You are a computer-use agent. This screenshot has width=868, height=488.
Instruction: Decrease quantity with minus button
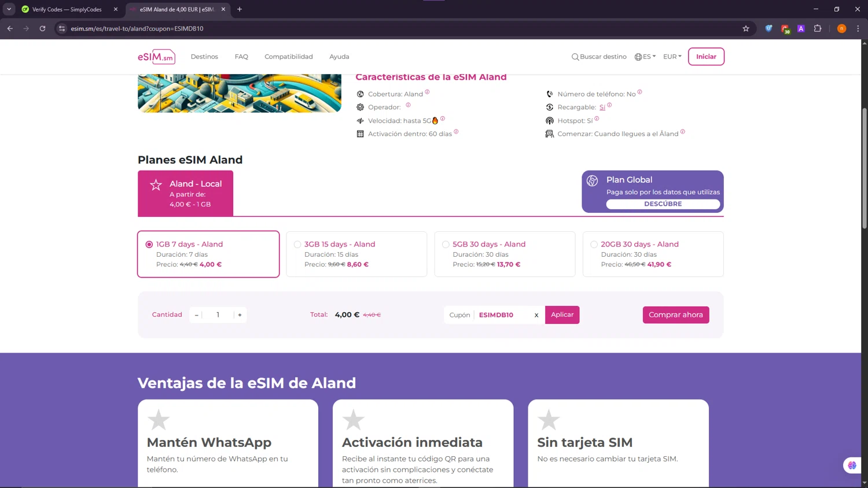click(196, 315)
